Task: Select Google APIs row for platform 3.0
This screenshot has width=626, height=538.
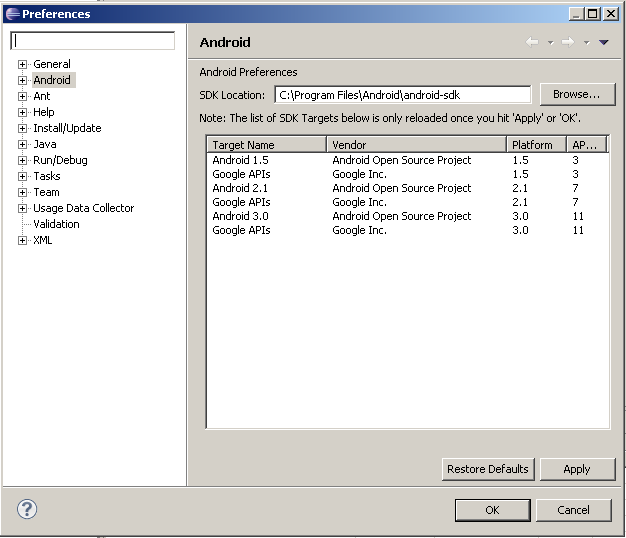Action: pos(408,230)
